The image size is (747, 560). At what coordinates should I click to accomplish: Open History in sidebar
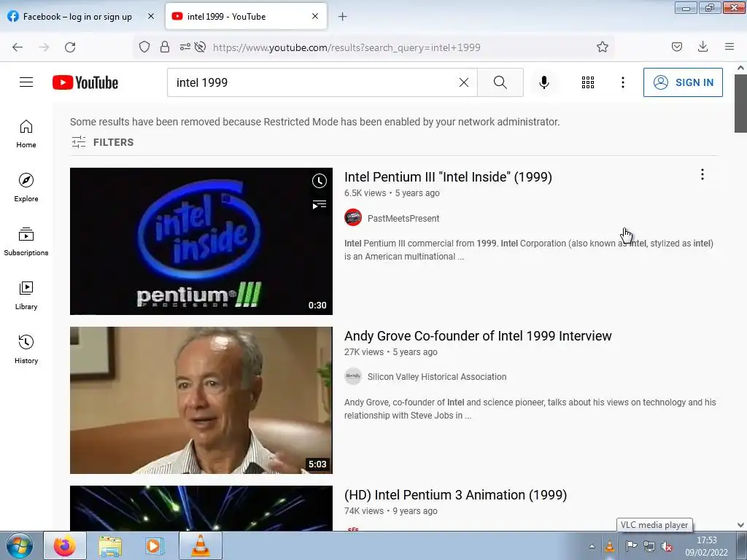(26, 349)
